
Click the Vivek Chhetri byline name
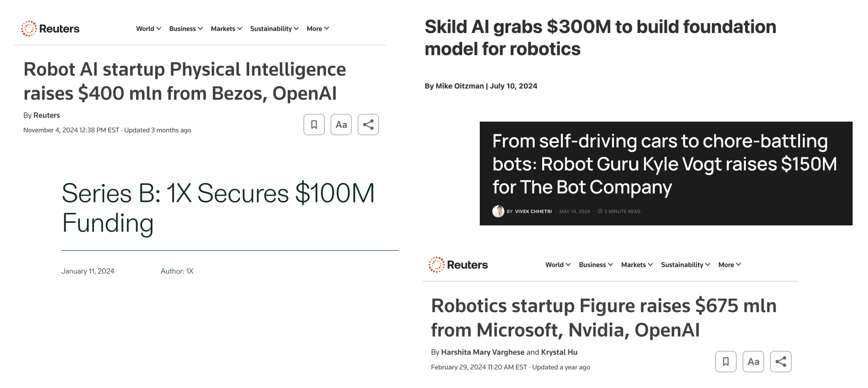(533, 211)
